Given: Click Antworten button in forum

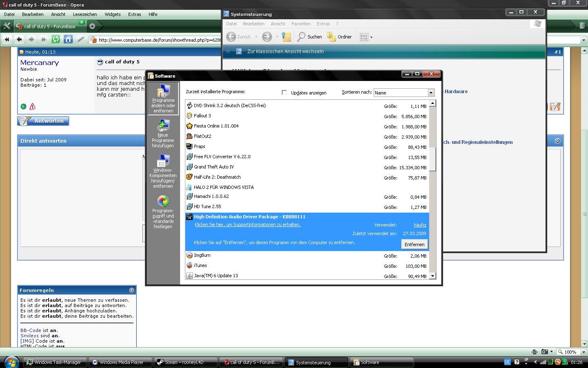Looking at the screenshot, I should point(43,121).
